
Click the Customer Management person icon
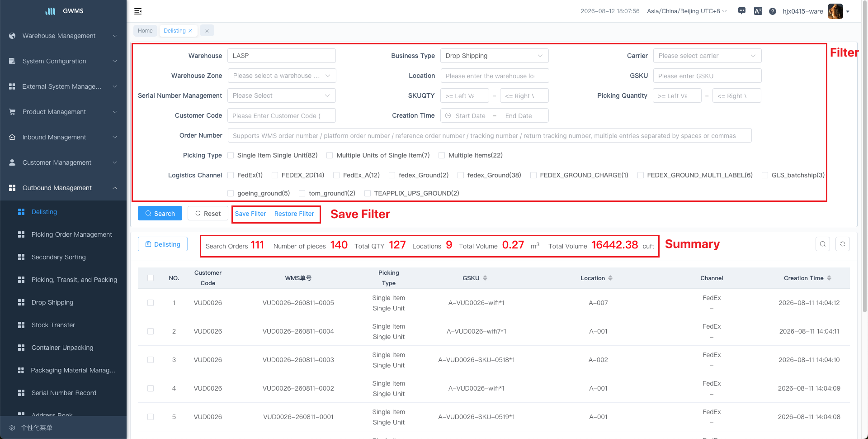point(12,162)
